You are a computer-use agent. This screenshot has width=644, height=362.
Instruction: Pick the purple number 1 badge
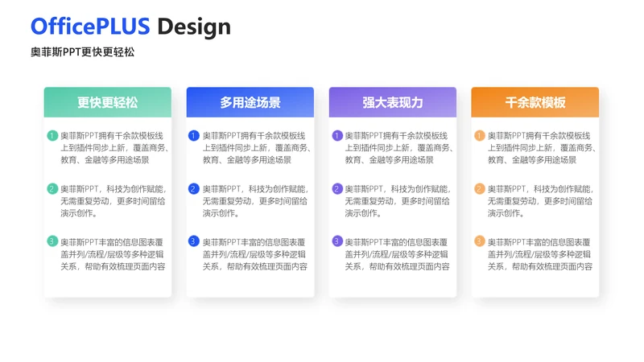(x=337, y=135)
